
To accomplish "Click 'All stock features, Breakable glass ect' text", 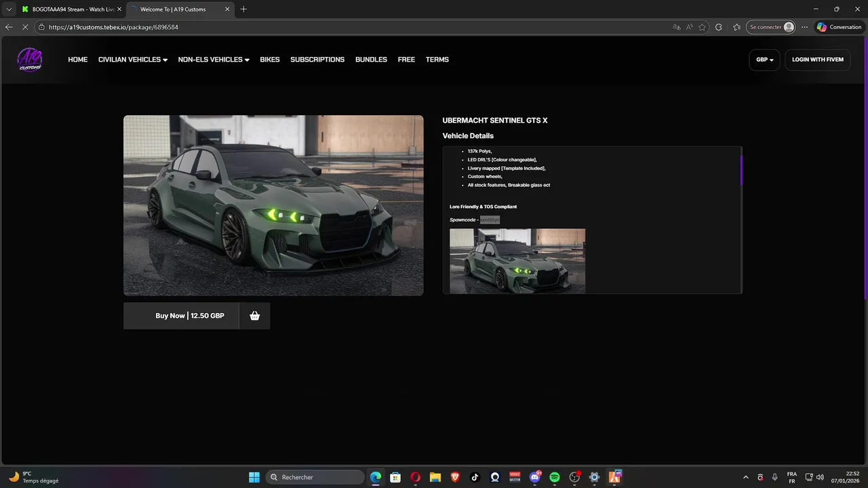I will pos(509,185).
